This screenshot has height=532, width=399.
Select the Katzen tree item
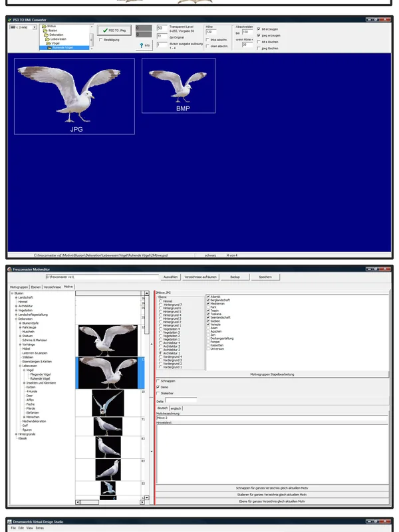coord(31,387)
